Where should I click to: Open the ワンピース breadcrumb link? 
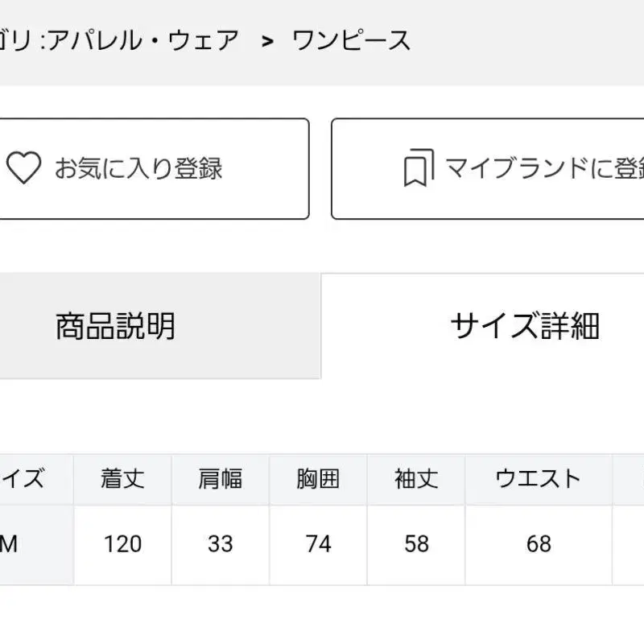(x=351, y=40)
